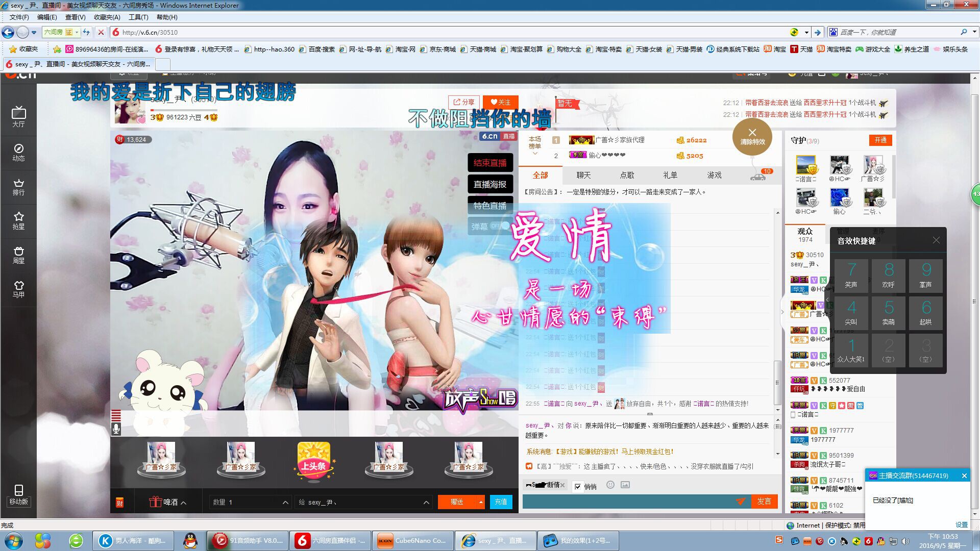
Task: Open the search provider dropdown arrow
Action: pyautogui.click(x=974, y=32)
